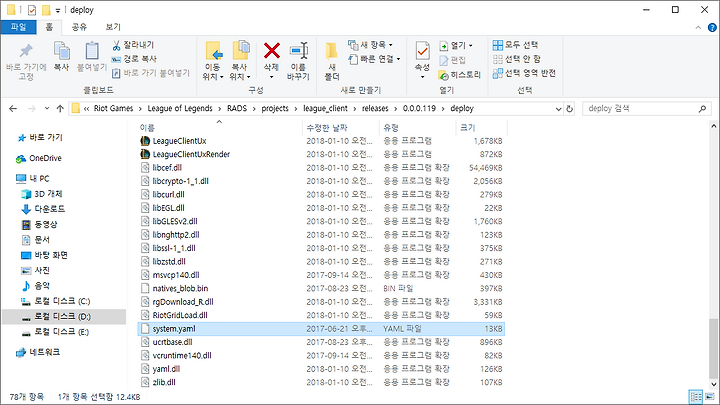Screen dimensions: 720x405
Task: Open Quick access (바로 가기) in sidebar
Action: pyautogui.click(x=40, y=137)
